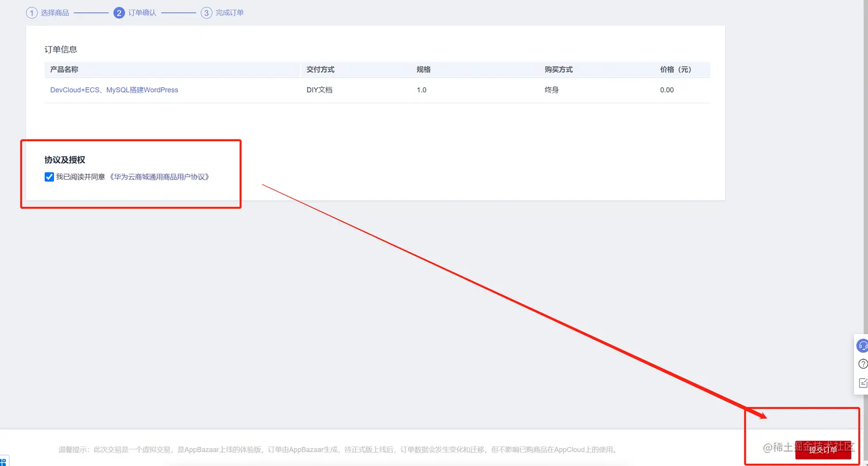Click the 提交订单 submit button

823,450
